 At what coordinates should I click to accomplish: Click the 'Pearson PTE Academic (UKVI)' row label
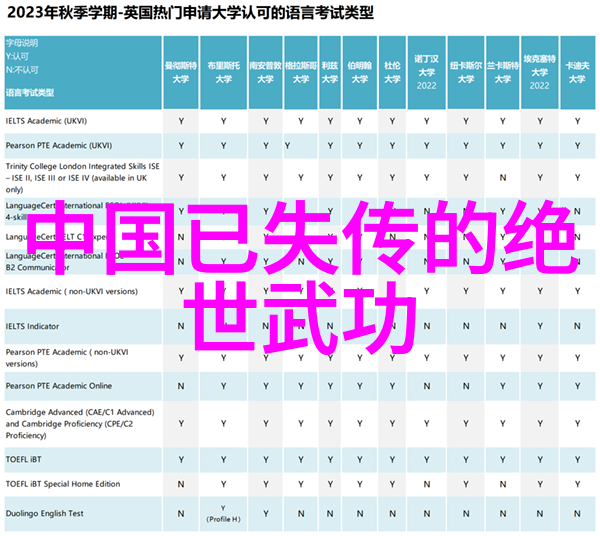coord(59,146)
